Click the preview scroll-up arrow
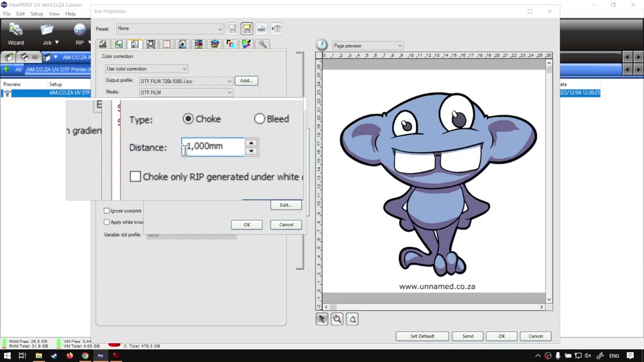 (549, 63)
